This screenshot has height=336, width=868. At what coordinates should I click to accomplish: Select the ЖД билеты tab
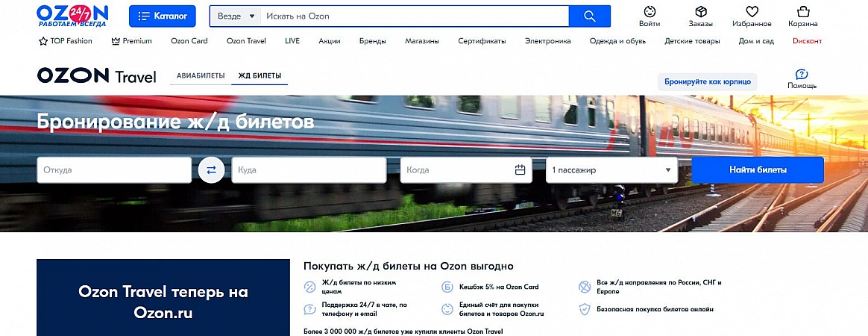point(260,76)
